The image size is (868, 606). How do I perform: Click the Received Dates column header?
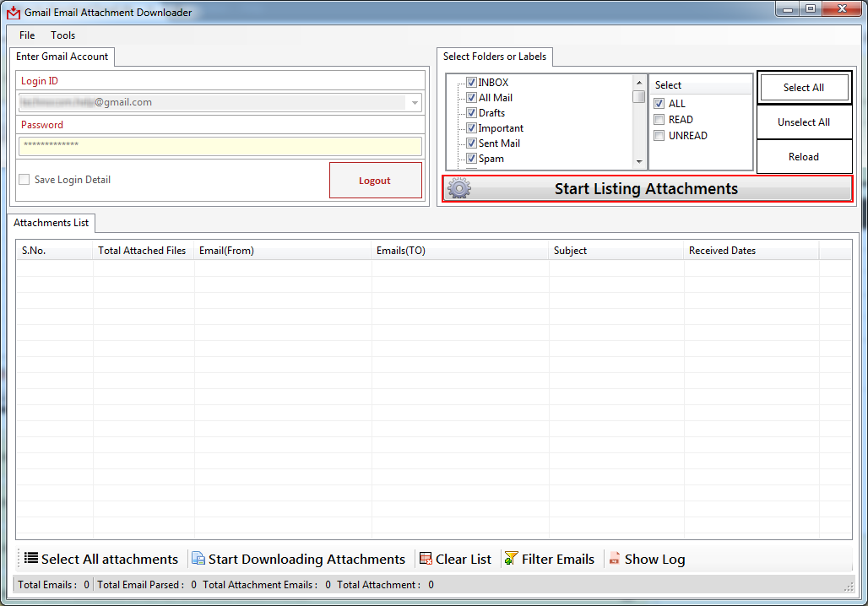coord(751,251)
